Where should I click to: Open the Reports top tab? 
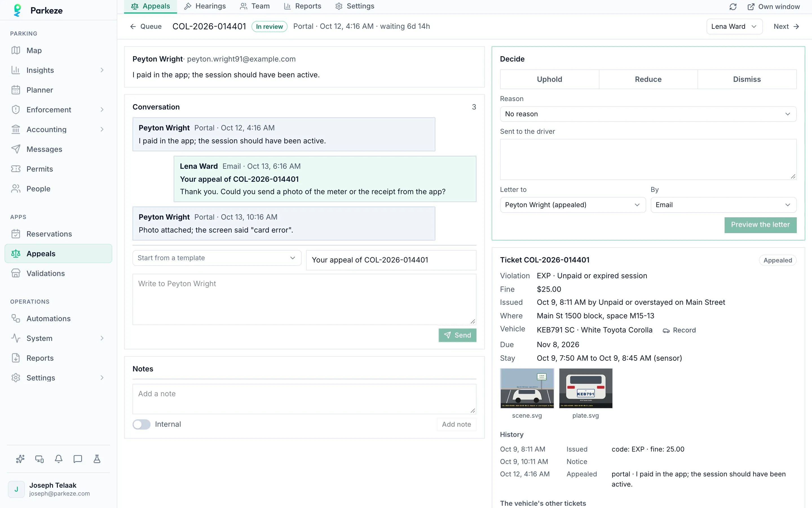[x=302, y=6]
